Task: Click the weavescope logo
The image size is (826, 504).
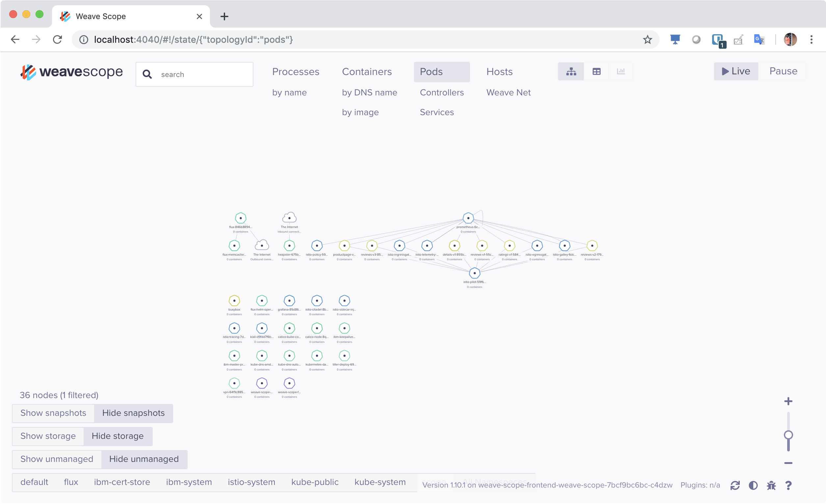Action: [71, 72]
